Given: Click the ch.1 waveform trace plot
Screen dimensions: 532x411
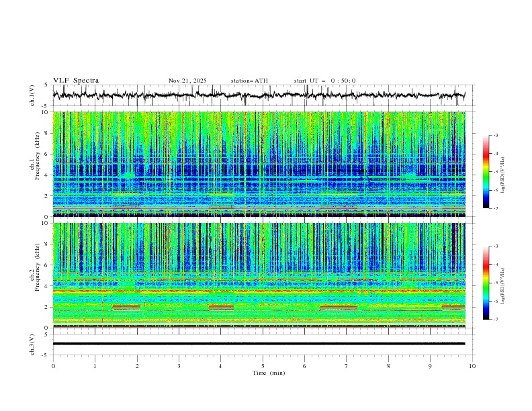Looking at the screenshot, I should 259,95.
